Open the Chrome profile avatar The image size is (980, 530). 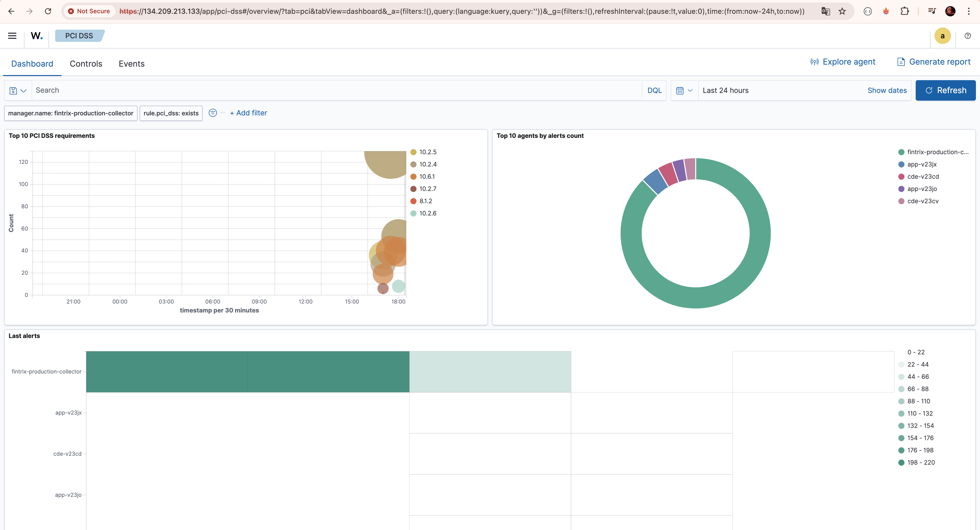pos(950,11)
